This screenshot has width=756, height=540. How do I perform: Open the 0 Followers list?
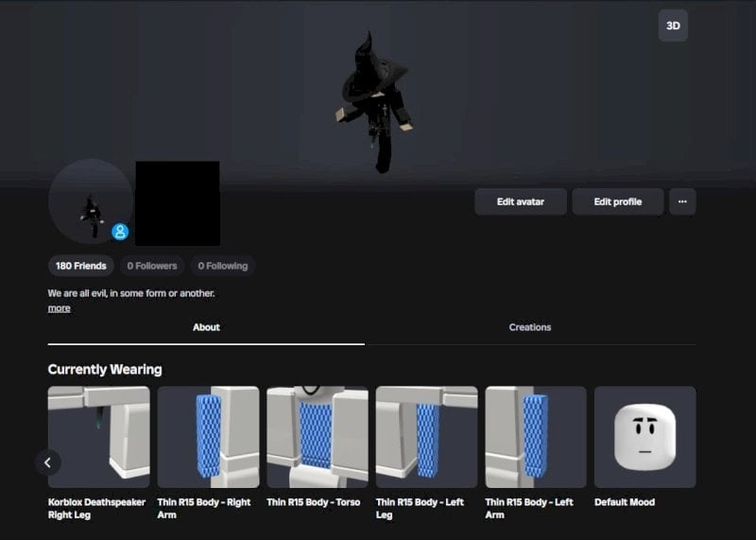(x=152, y=266)
